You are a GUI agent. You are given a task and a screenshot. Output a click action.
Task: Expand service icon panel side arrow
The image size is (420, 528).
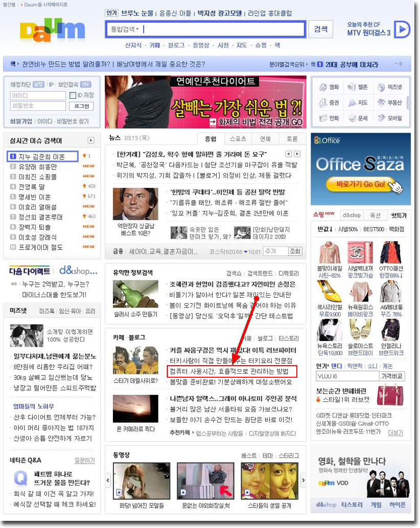[409, 102]
